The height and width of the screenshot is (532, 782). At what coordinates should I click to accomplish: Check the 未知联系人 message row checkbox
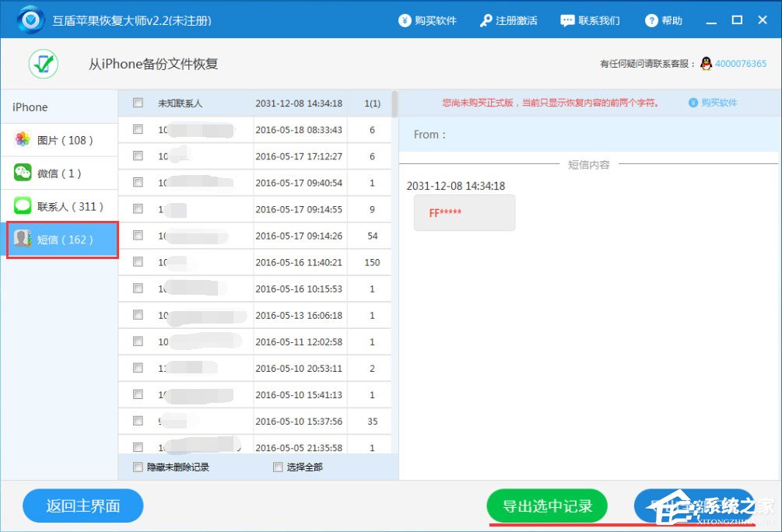click(137, 102)
